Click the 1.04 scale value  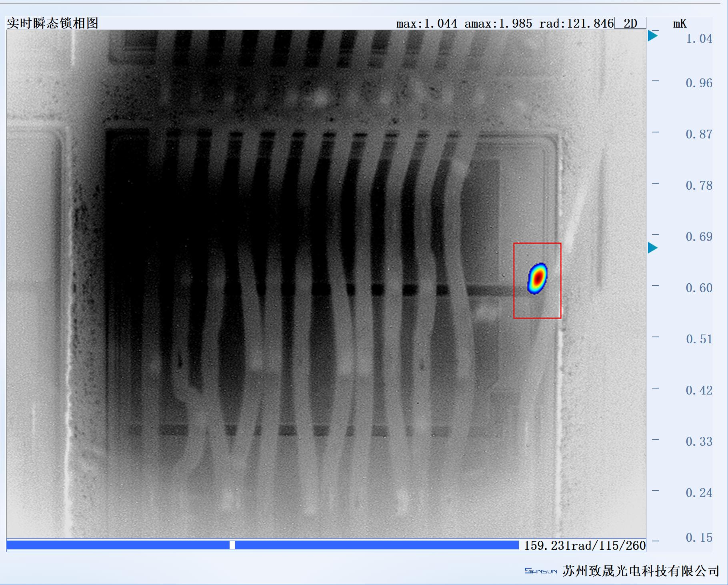(699, 39)
